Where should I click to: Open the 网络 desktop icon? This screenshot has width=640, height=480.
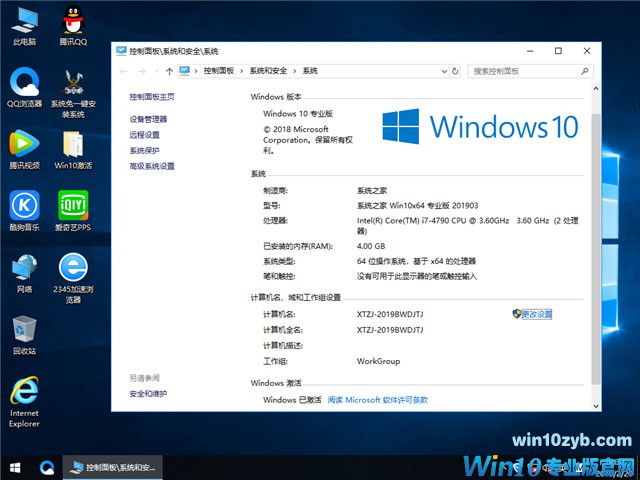(24, 273)
